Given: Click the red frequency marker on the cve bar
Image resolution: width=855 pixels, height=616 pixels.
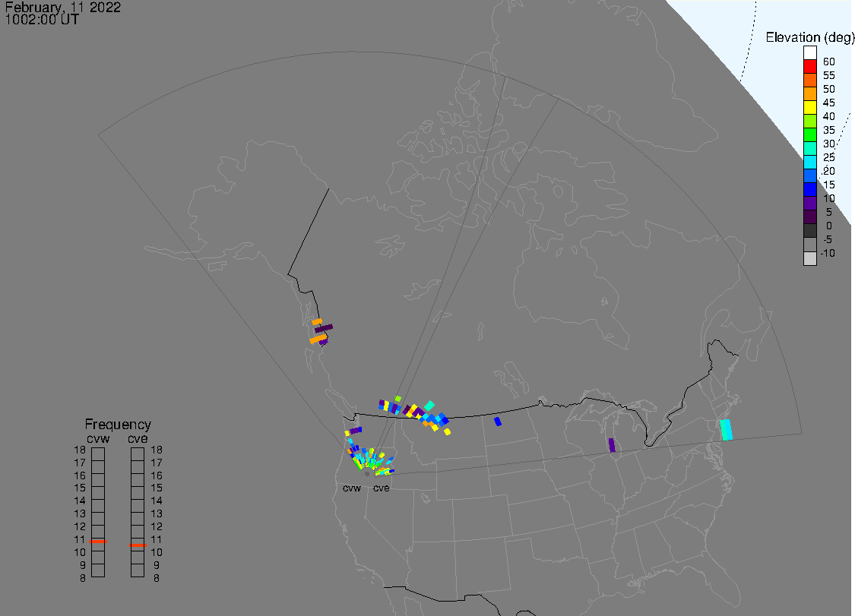Looking at the screenshot, I should point(138,545).
